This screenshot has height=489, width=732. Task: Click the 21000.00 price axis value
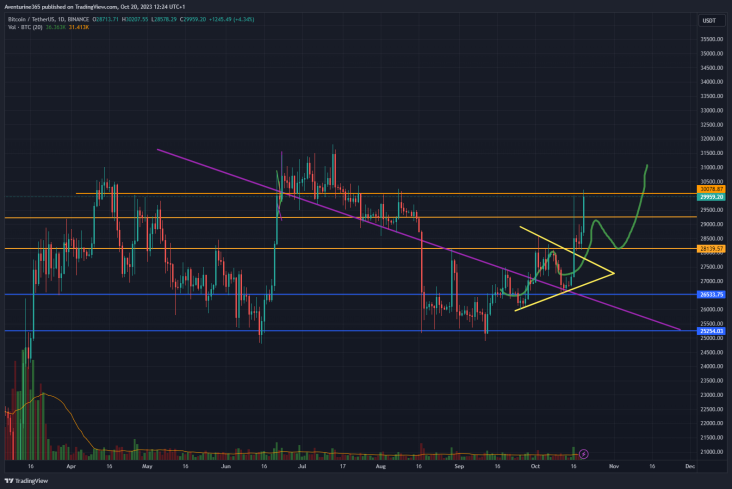pyautogui.click(x=711, y=452)
